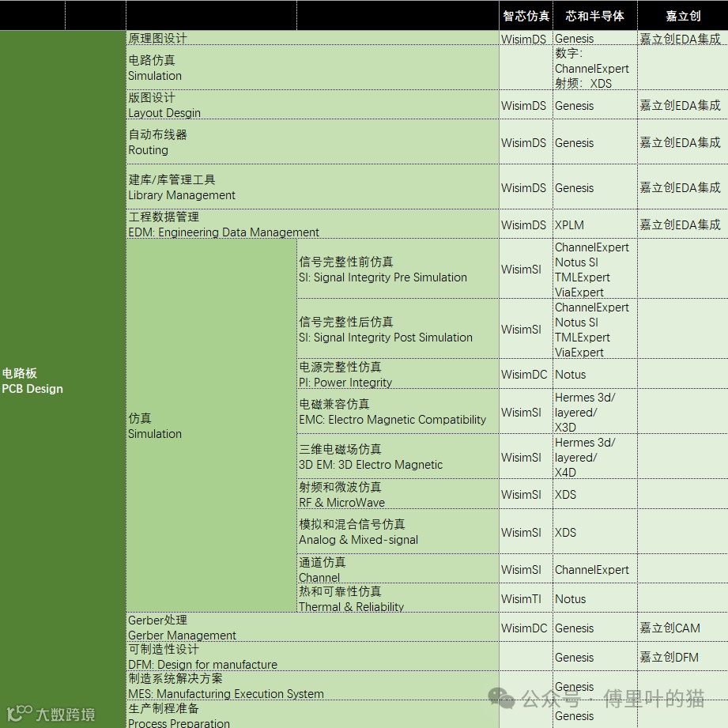Click Notus in the Power Integrity row

click(594, 374)
